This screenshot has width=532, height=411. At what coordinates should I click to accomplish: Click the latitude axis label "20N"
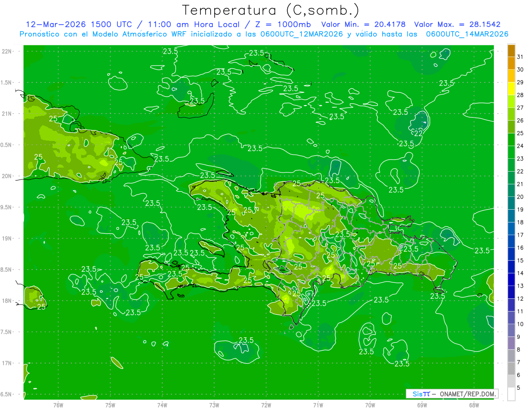(x=6, y=176)
